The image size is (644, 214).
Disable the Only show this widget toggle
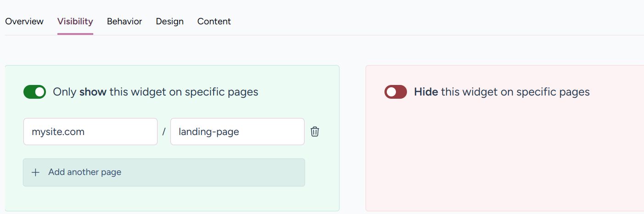click(x=34, y=92)
